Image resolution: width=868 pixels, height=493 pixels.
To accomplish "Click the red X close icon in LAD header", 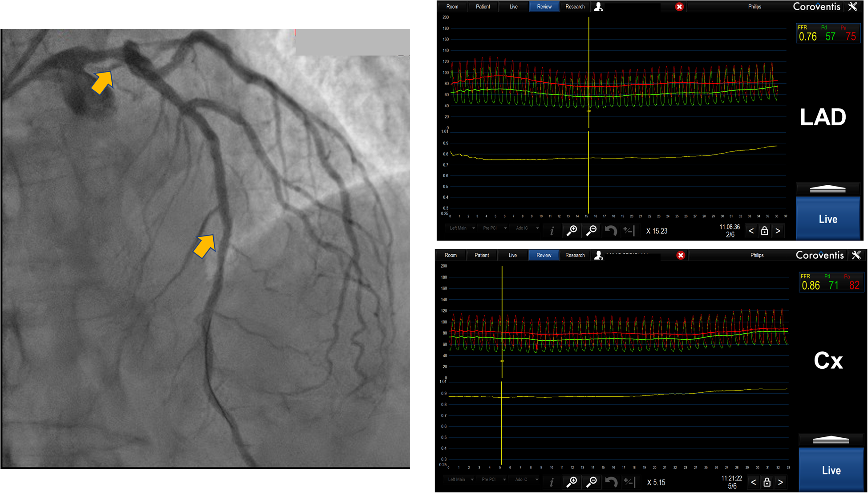I will [679, 7].
